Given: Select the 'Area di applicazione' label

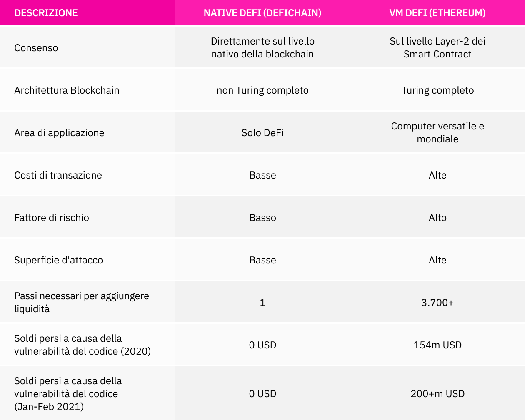Looking at the screenshot, I should 59,133.
